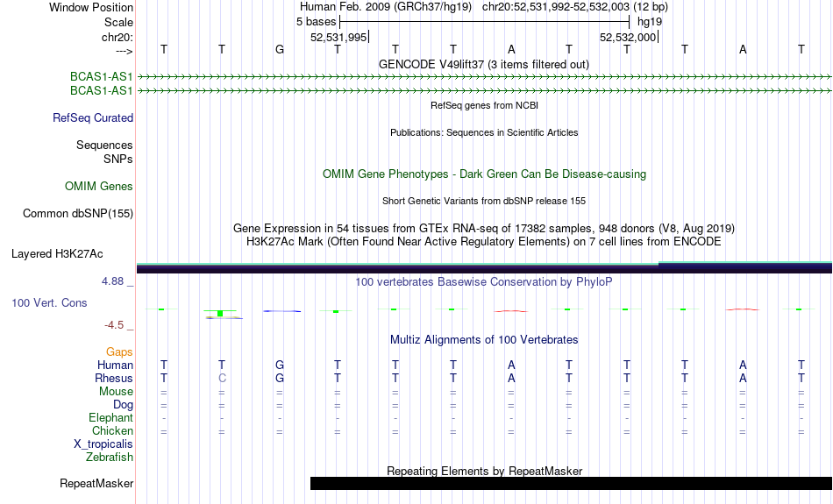This screenshot has height=504, width=833.
Task: Select the Gaps row label
Action: [x=119, y=352]
